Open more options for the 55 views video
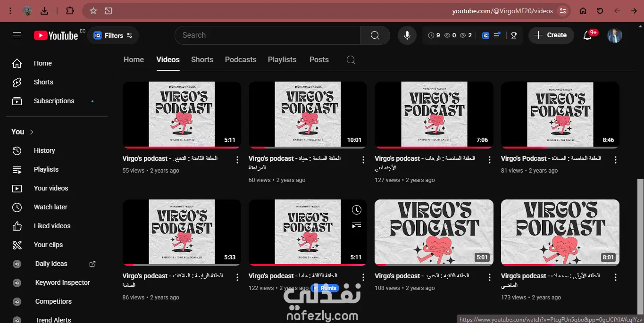644x323 pixels. click(237, 160)
